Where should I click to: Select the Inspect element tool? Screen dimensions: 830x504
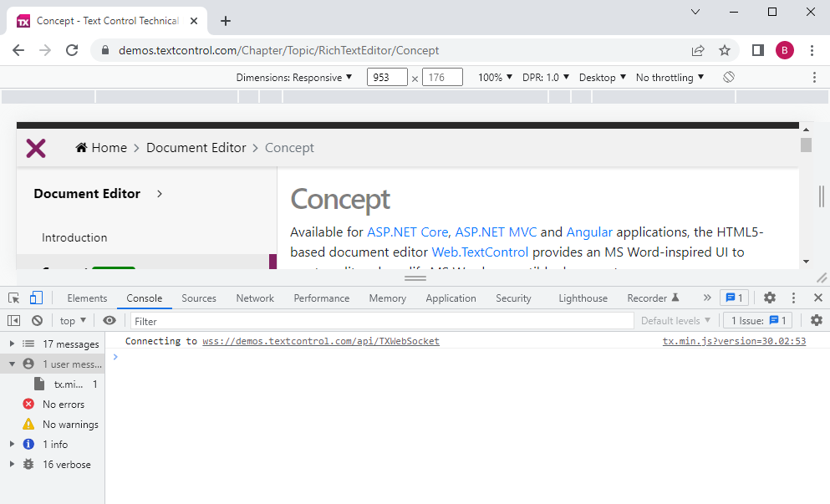[13, 298]
